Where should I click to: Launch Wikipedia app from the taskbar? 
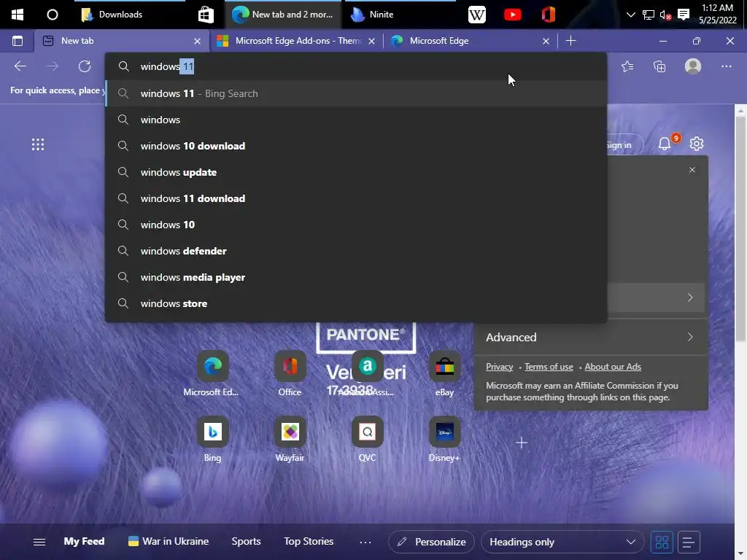[x=477, y=15]
